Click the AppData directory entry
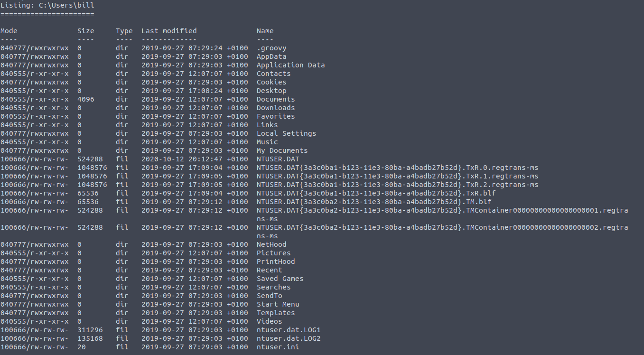 [x=271, y=56]
